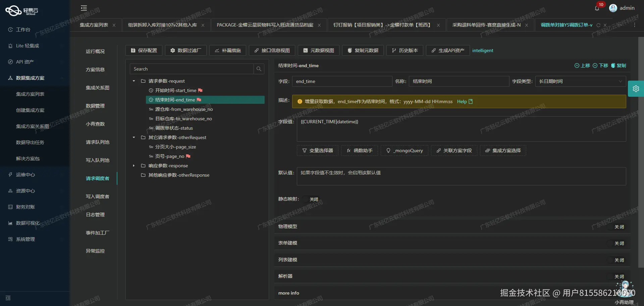
Task: Focus the Search input field
Action: (x=192, y=69)
